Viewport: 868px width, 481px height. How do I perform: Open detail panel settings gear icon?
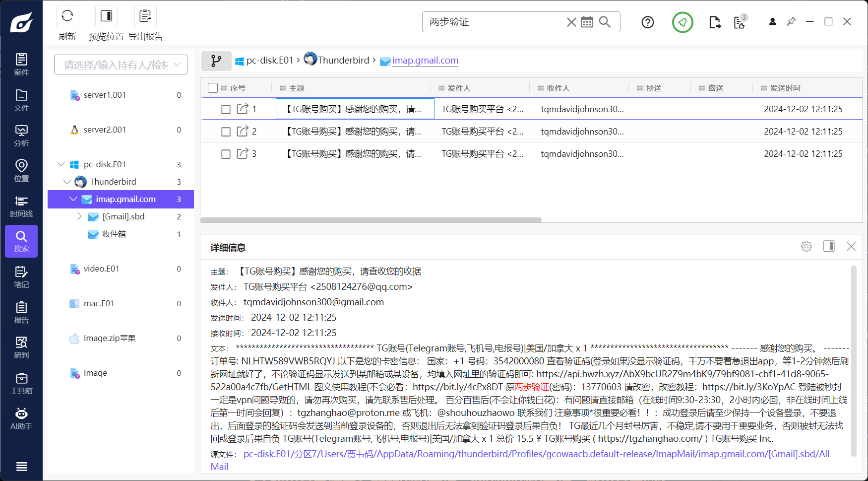(806, 246)
